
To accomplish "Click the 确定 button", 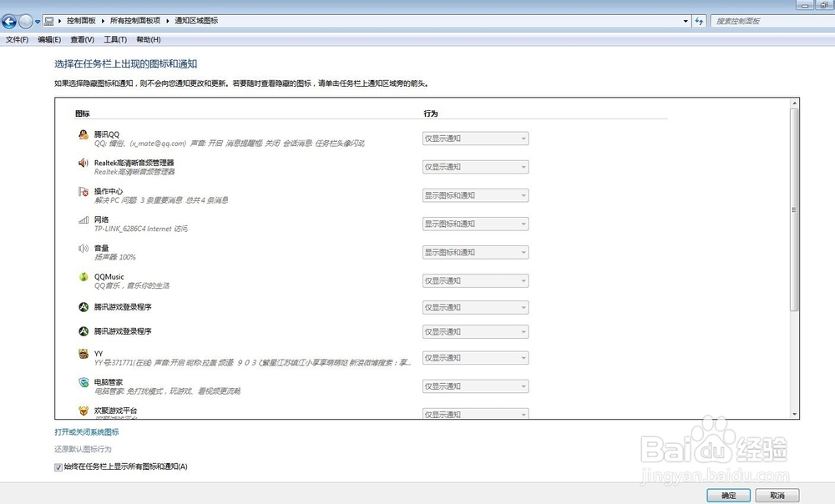I will (728, 496).
